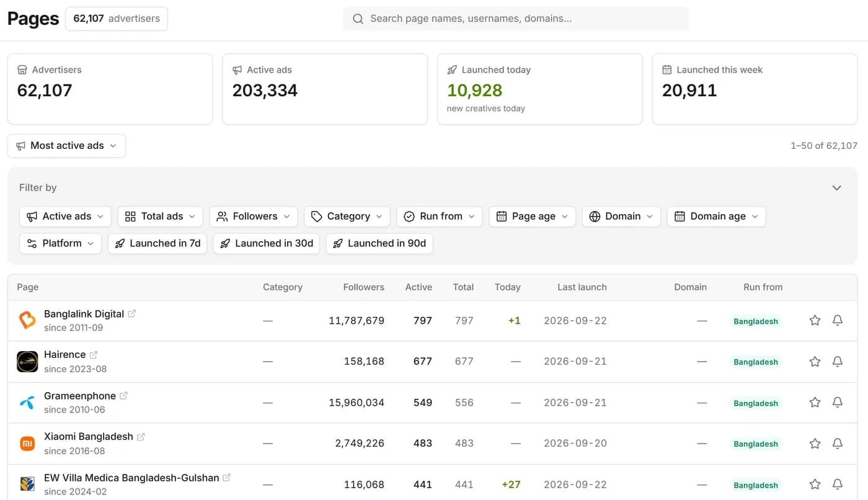Open Grameenphone external link icon
The height and width of the screenshot is (500, 868).
pos(123,396)
